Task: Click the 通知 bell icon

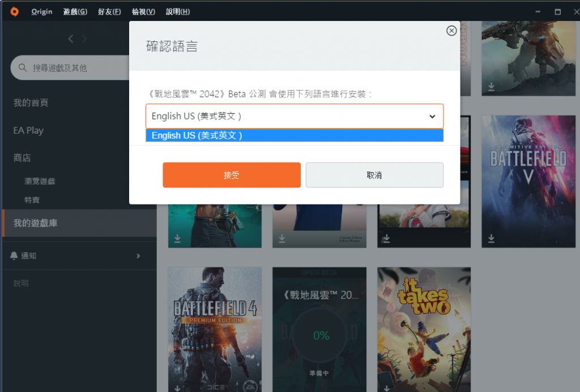Action: point(14,255)
